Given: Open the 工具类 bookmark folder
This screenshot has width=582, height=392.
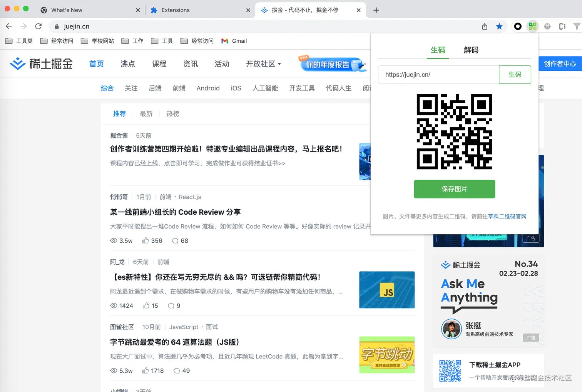Looking at the screenshot, I should pyautogui.click(x=19, y=41).
